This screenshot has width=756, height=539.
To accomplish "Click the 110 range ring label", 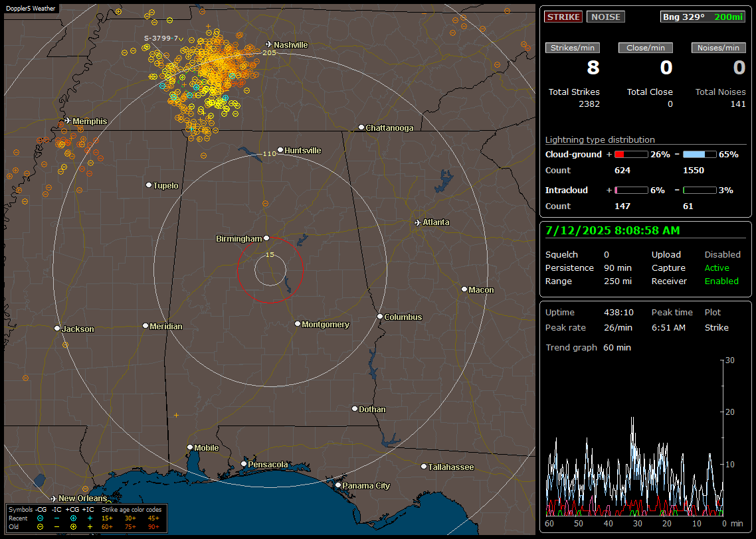I will click(269, 153).
